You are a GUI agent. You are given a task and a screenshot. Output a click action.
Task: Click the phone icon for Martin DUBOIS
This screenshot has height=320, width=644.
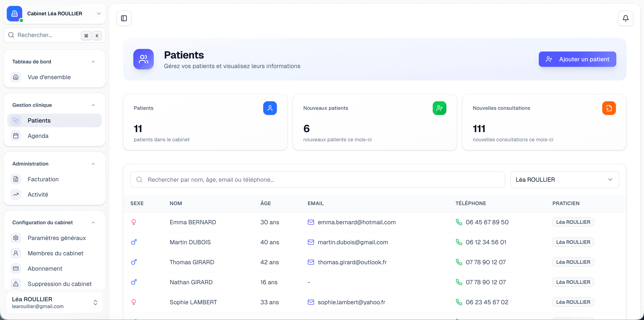pyautogui.click(x=459, y=242)
